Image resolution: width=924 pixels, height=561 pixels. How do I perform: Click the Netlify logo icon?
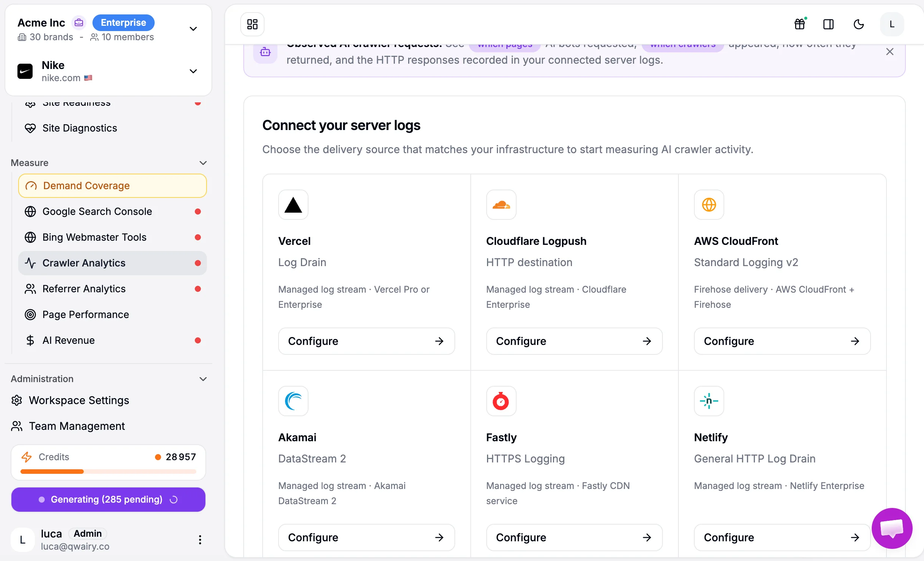click(x=709, y=401)
